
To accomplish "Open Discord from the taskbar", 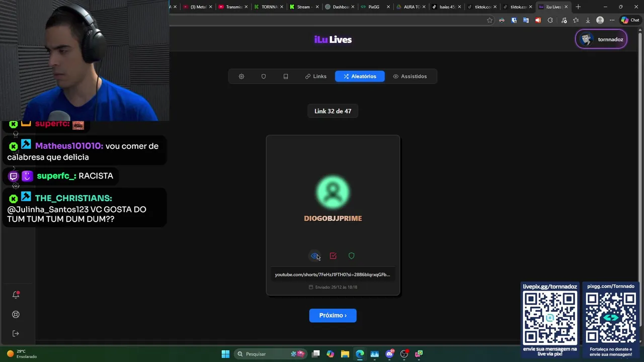I will (389, 354).
